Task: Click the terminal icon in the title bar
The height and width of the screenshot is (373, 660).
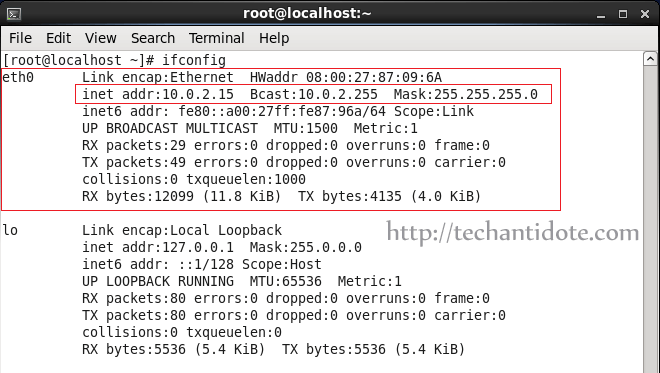Action: pyautogui.click(x=13, y=14)
